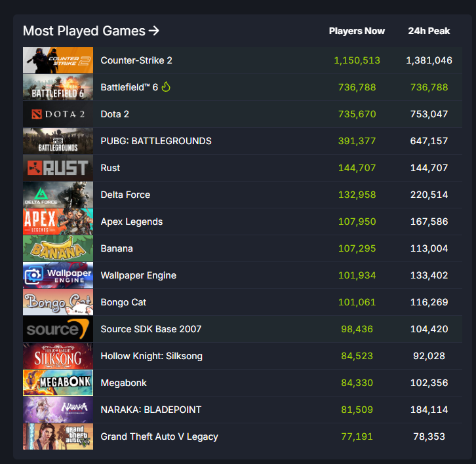
Task: Click the 98,436 players value
Action: (x=357, y=329)
